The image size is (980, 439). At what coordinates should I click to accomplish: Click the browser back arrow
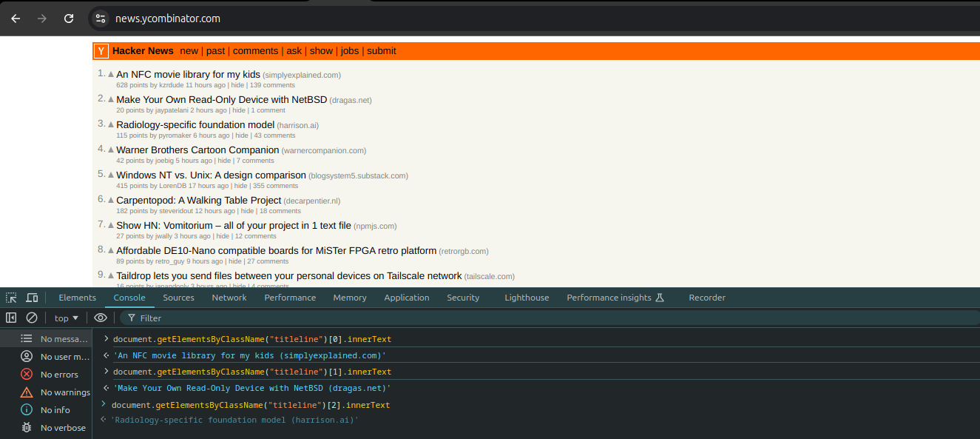[x=16, y=19]
